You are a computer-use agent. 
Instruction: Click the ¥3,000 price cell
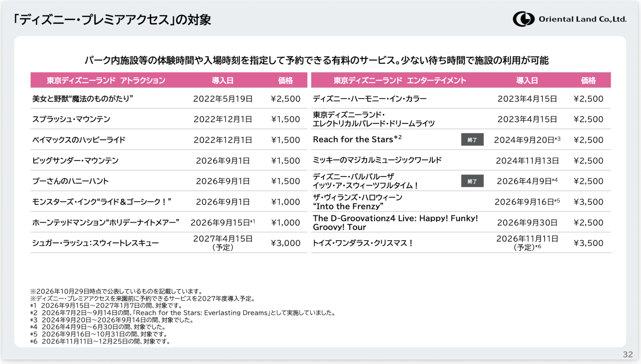(285, 243)
